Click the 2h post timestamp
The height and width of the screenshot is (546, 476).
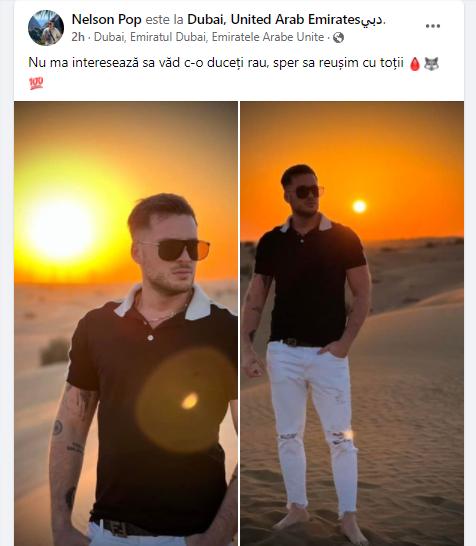(78, 37)
